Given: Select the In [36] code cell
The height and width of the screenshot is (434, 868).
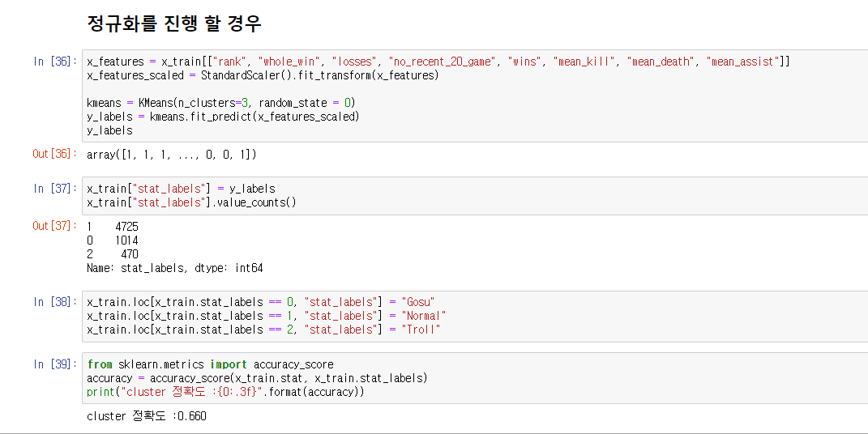Looking at the screenshot, I should pyautogui.click(x=475, y=96).
